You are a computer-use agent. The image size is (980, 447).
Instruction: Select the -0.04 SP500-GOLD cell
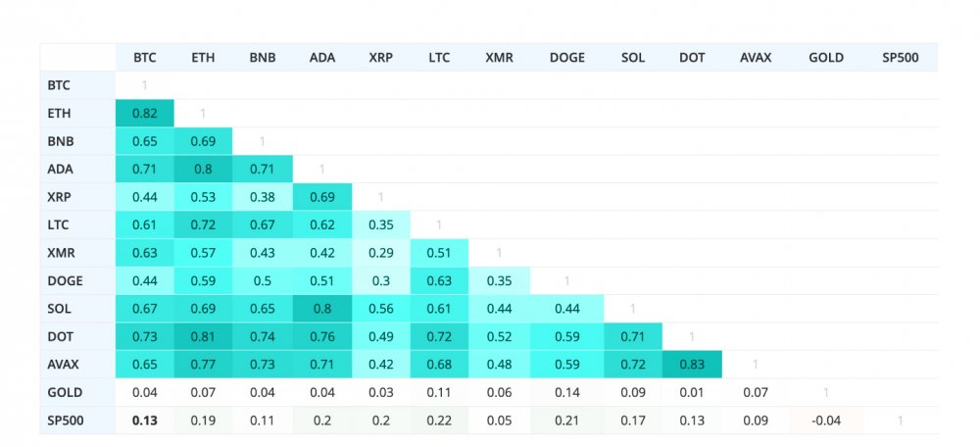point(826,421)
